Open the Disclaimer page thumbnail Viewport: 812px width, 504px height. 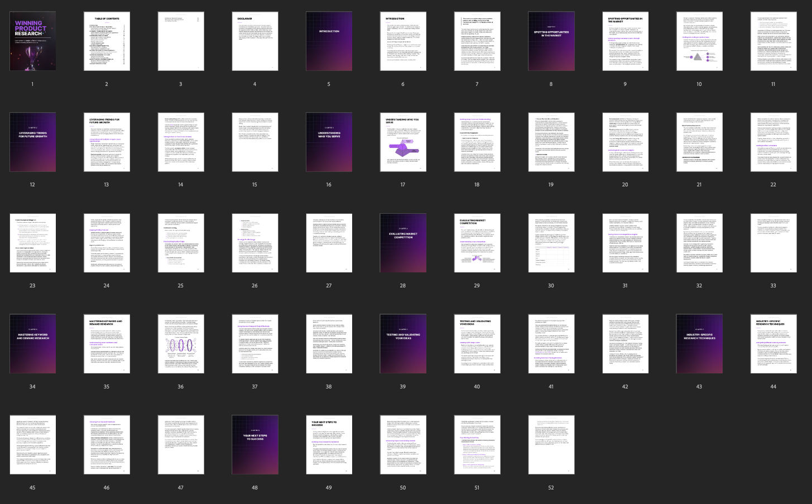254,41
